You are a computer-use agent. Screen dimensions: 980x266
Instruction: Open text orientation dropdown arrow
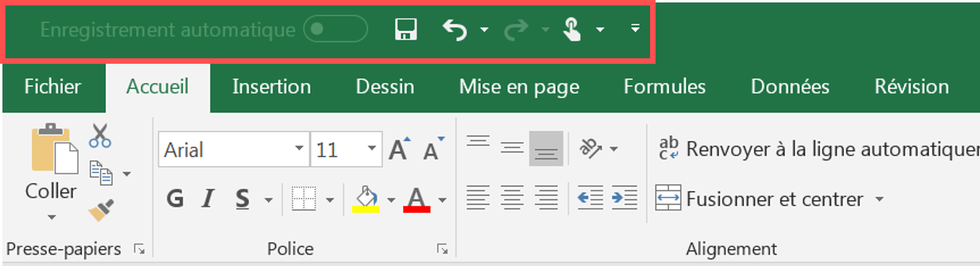coord(614,149)
